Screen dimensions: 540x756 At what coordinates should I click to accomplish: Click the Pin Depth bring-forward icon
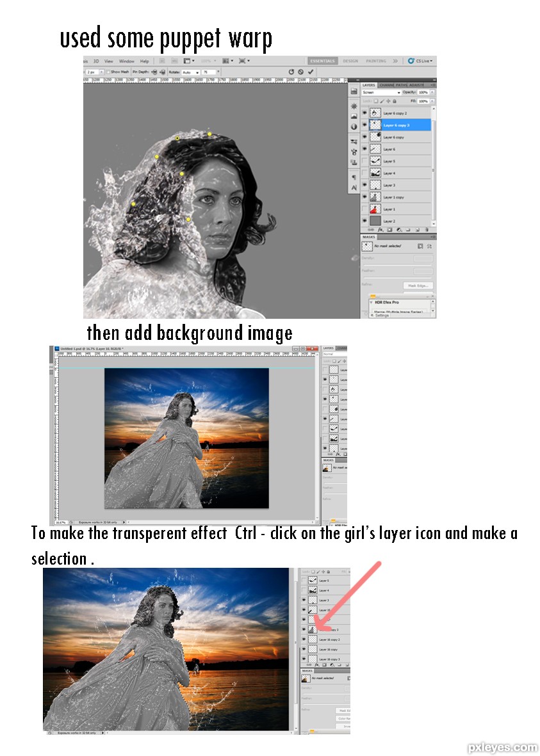click(154, 72)
